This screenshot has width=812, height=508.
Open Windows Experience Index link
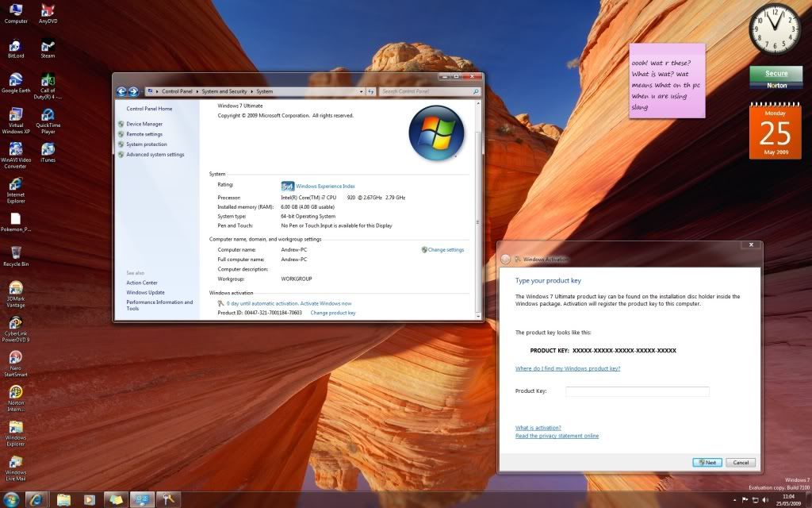tap(325, 186)
